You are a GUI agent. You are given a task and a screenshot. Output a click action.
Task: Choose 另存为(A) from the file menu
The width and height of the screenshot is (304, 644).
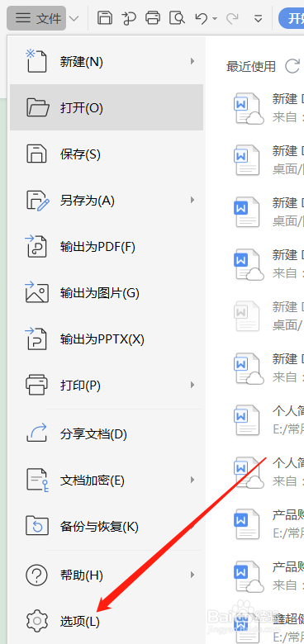click(107, 201)
